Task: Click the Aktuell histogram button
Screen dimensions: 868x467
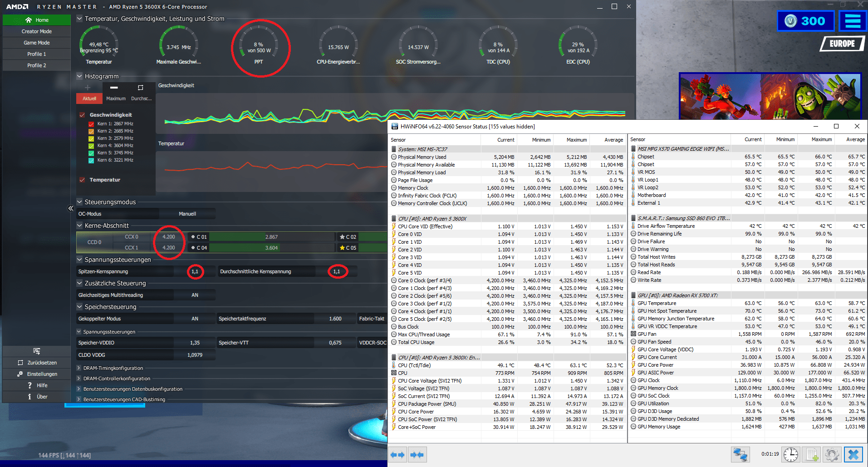Action: point(89,98)
